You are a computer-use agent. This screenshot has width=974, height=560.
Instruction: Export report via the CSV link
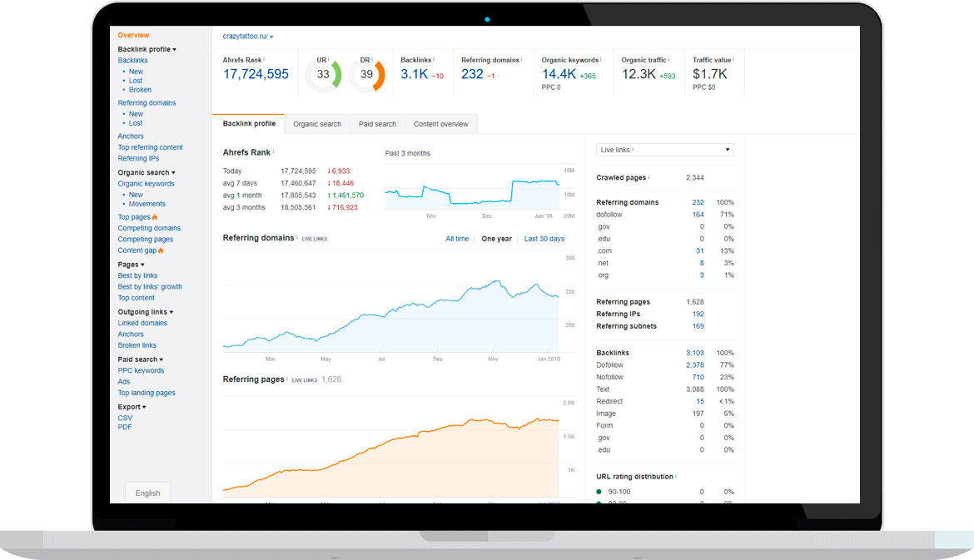(125, 418)
